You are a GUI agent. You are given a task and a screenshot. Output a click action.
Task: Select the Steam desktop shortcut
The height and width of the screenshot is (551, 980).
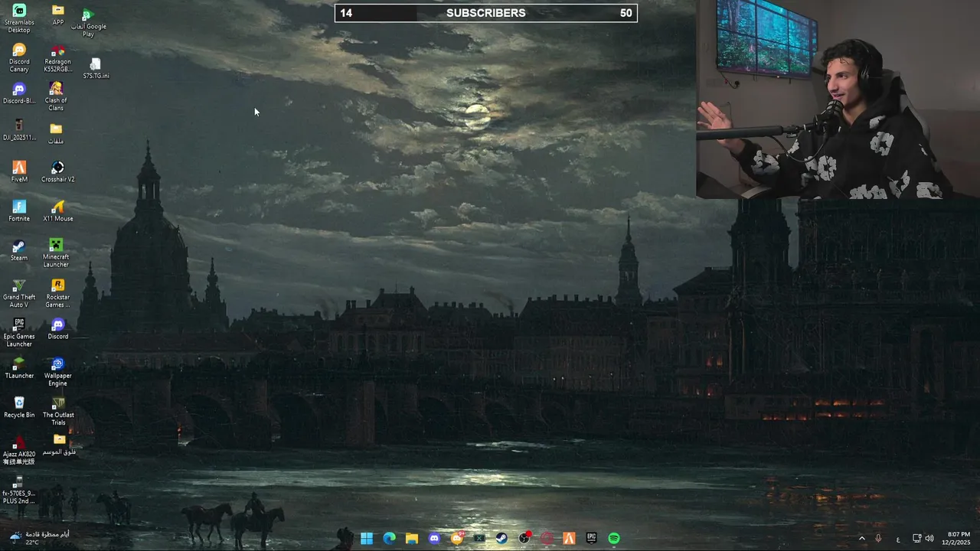click(19, 250)
